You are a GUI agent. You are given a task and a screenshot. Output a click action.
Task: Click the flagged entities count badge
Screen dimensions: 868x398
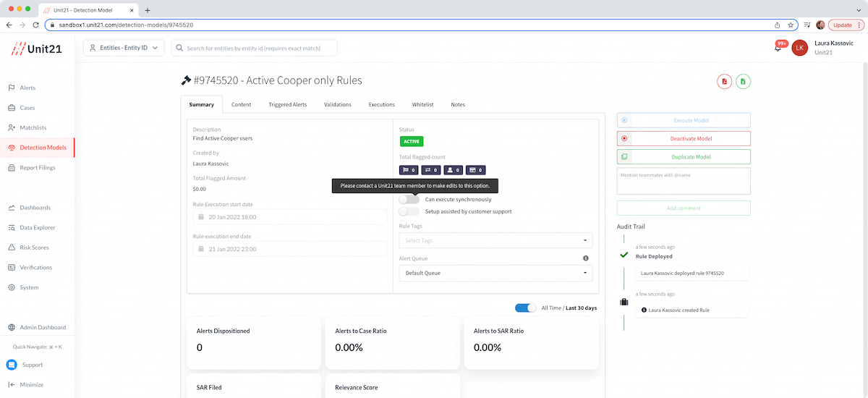[454, 170]
